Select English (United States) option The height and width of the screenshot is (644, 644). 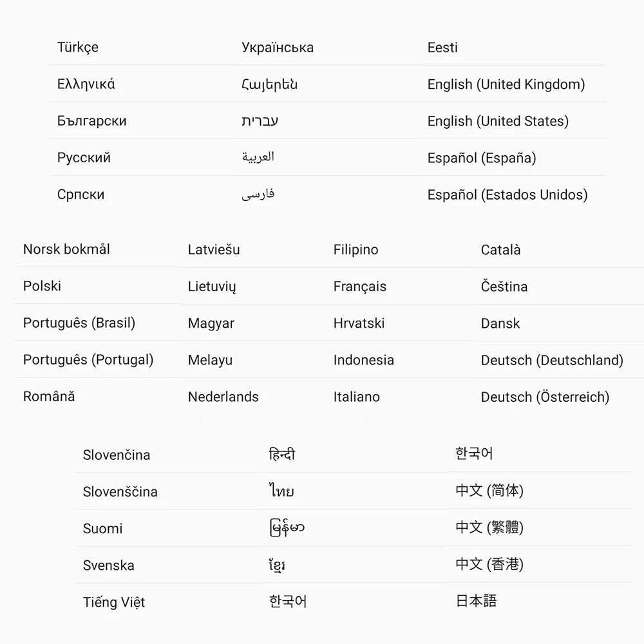click(x=498, y=121)
